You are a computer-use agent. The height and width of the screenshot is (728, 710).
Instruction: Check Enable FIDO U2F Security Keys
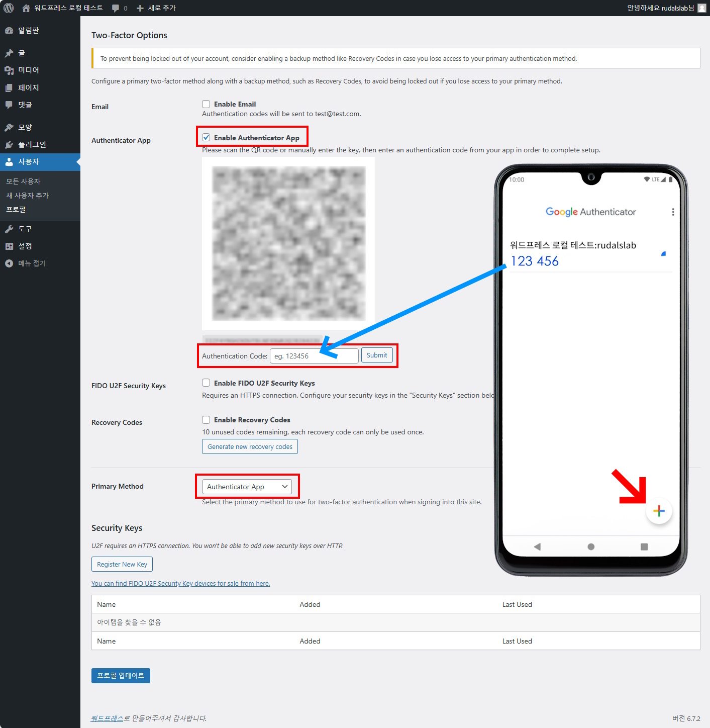click(x=206, y=383)
